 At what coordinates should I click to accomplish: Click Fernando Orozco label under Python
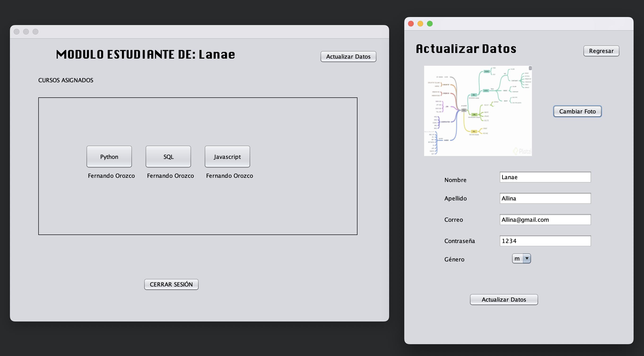tap(111, 176)
